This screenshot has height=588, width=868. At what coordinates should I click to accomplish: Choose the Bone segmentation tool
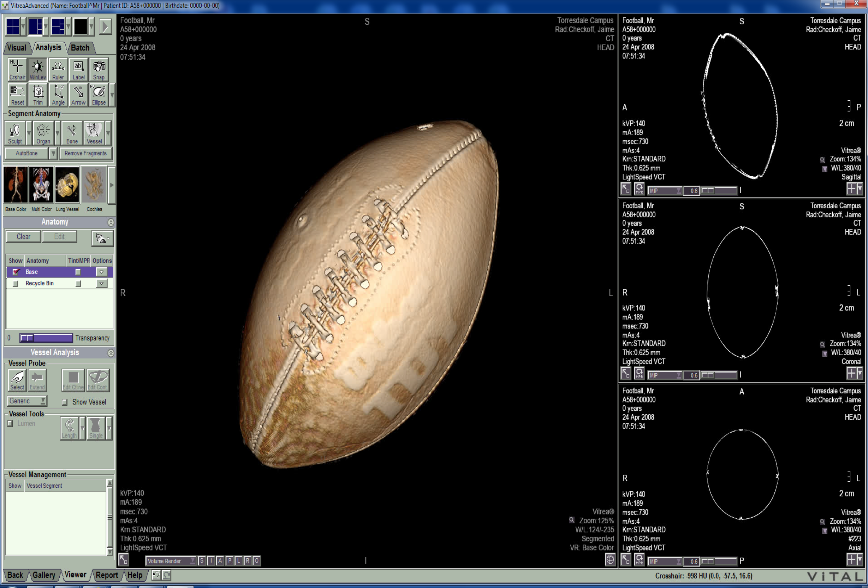coord(72,133)
